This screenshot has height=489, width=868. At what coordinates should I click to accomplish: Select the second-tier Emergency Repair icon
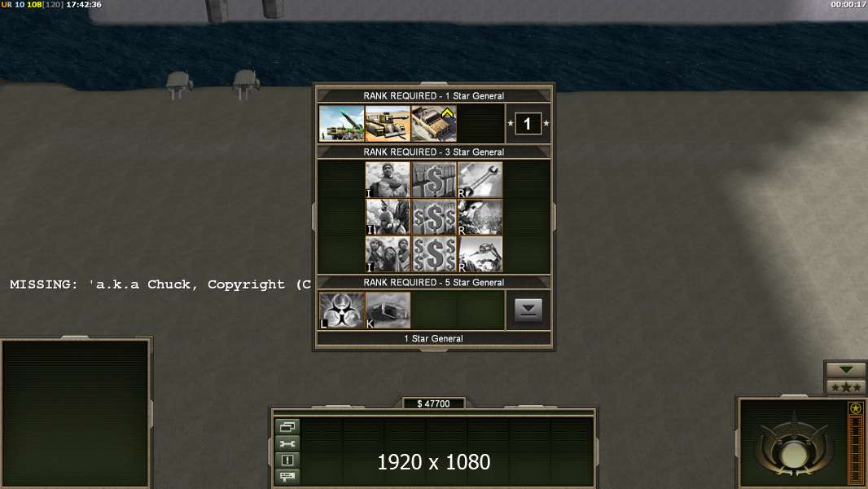480,217
